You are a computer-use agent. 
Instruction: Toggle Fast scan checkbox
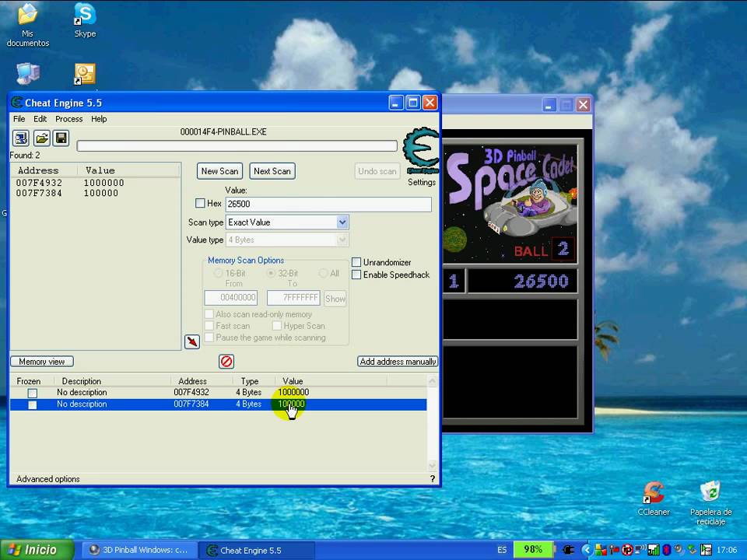click(x=209, y=326)
